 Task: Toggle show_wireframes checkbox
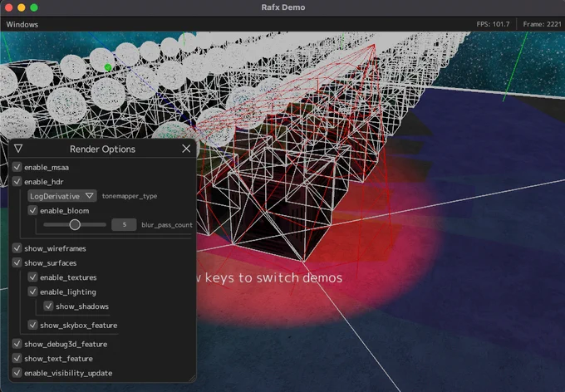pyautogui.click(x=17, y=247)
